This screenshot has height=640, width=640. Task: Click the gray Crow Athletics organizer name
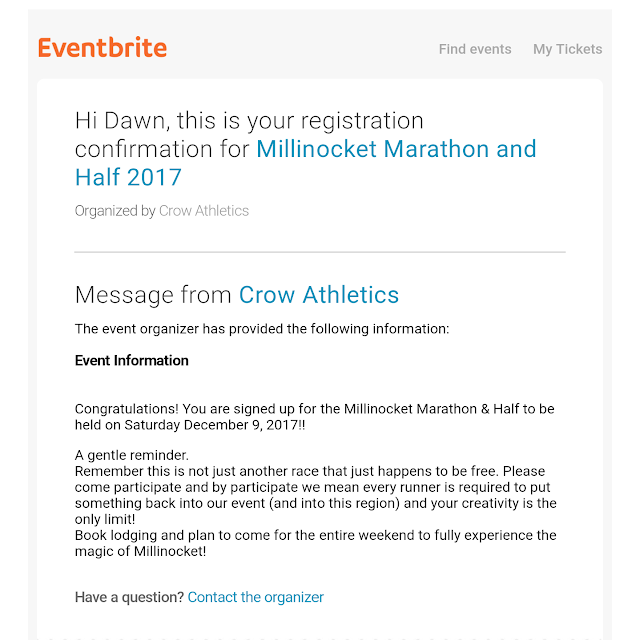[x=204, y=211]
